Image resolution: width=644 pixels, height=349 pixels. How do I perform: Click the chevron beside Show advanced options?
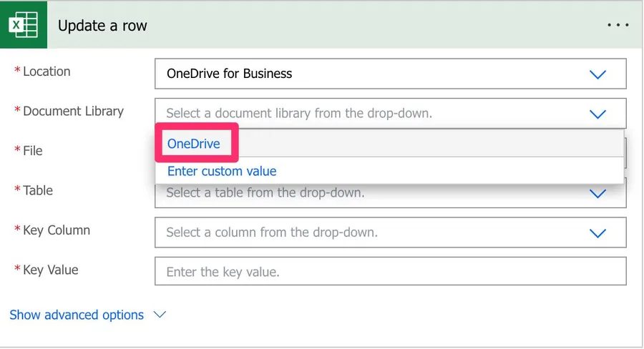(x=160, y=315)
